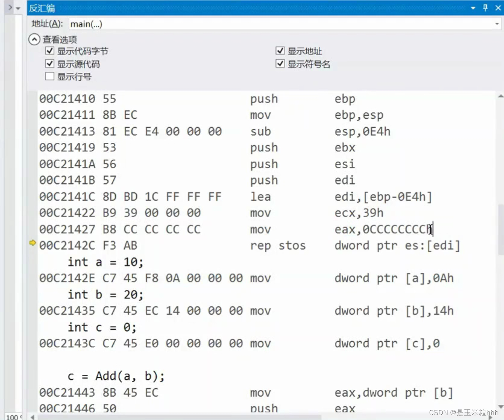Open the disassembly window options dropdown arrow
Image resolution: width=504 pixels, height=420 pixels.
tap(473, 8)
